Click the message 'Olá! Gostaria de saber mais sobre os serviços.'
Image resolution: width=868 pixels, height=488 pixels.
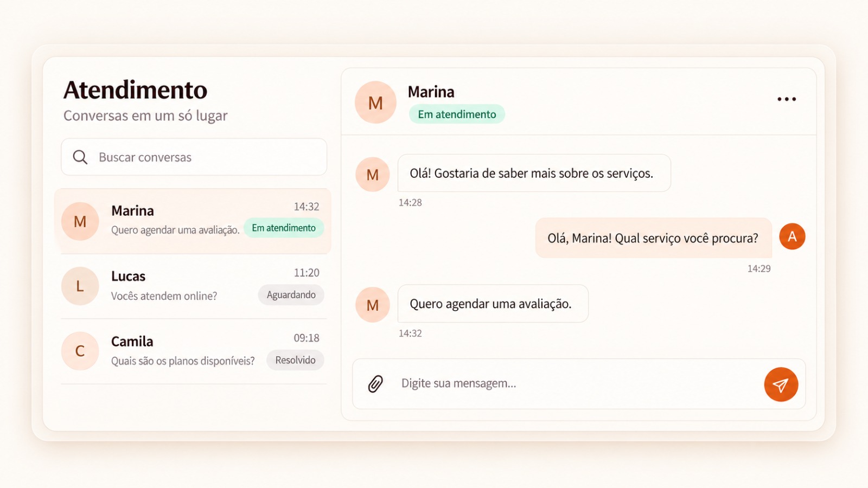[534, 174]
